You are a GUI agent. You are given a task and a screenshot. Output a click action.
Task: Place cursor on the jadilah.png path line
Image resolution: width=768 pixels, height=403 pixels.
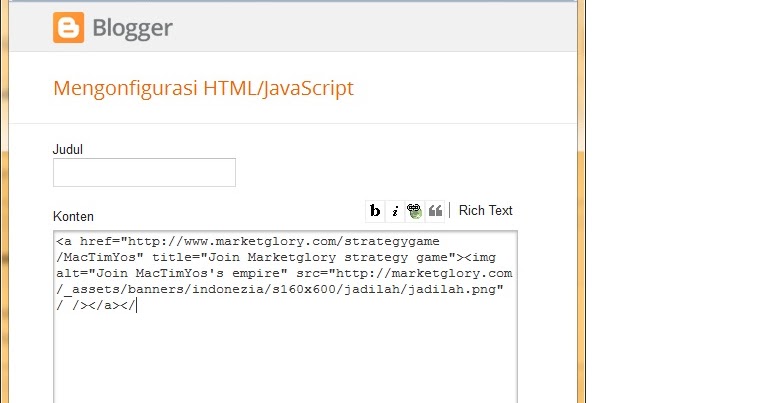[280, 289]
